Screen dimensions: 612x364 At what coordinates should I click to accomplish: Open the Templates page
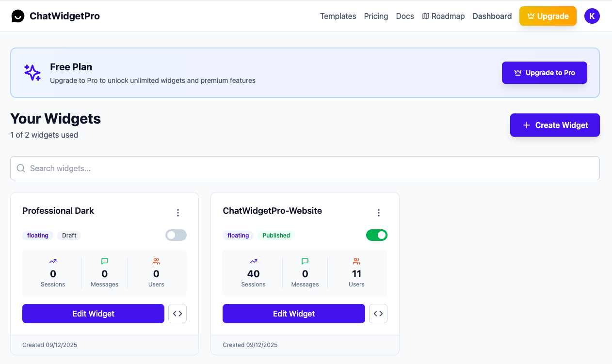(x=338, y=16)
